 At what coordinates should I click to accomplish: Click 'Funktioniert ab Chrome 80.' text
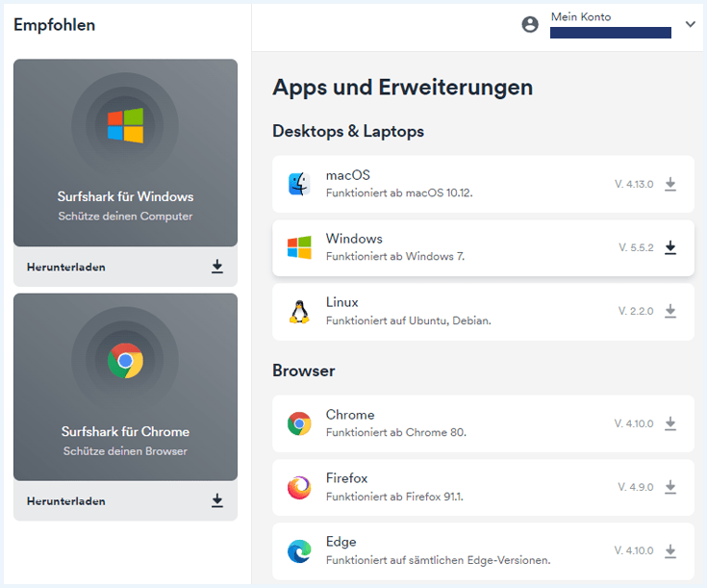pyautogui.click(x=396, y=432)
